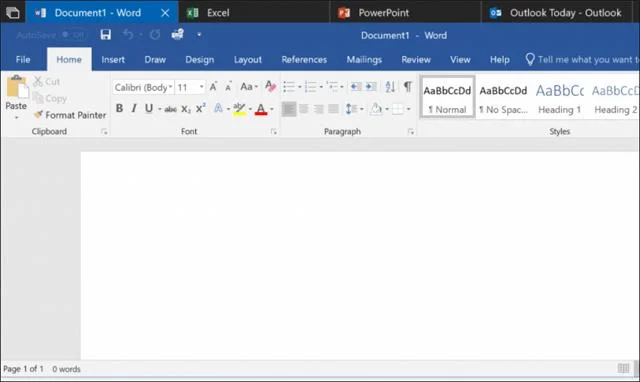This screenshot has height=382, width=640.
Task: Open the Borders dropdown arrow
Action: (408, 109)
